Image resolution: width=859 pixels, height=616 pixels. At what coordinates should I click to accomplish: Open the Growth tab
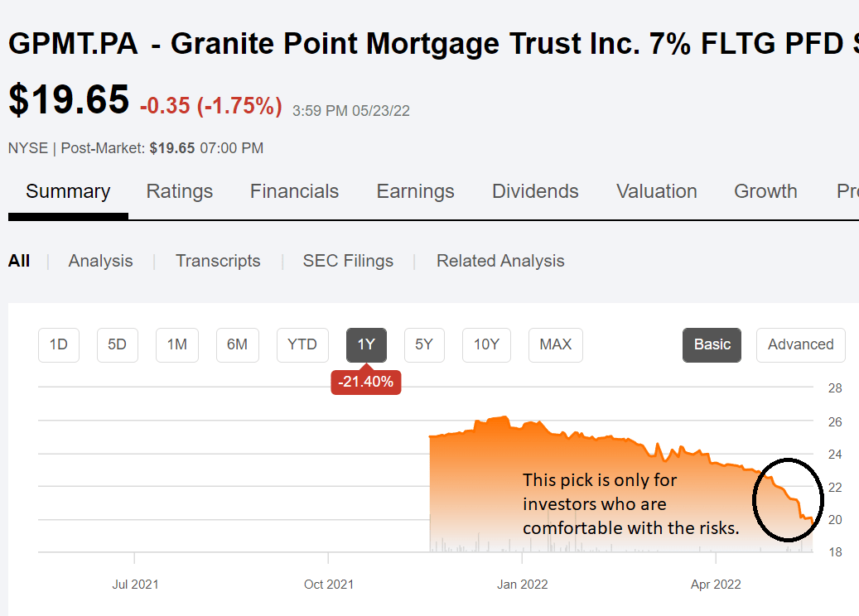click(x=765, y=191)
